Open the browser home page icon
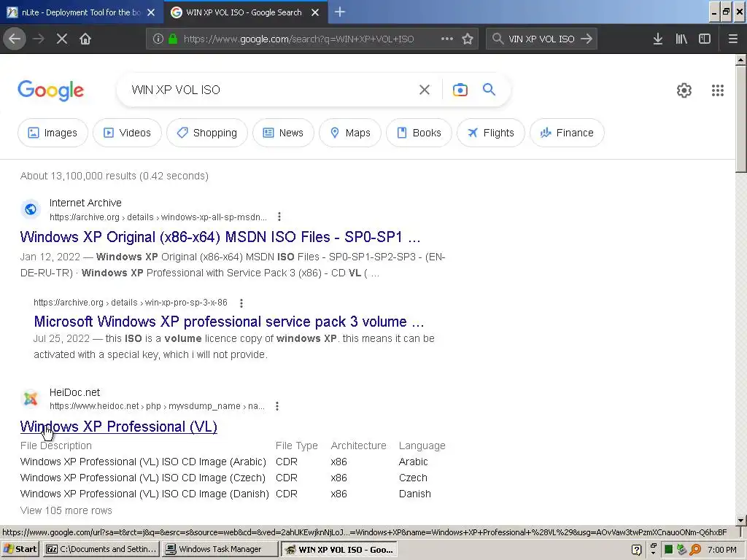Viewport: 747px width, 560px height. coord(85,39)
